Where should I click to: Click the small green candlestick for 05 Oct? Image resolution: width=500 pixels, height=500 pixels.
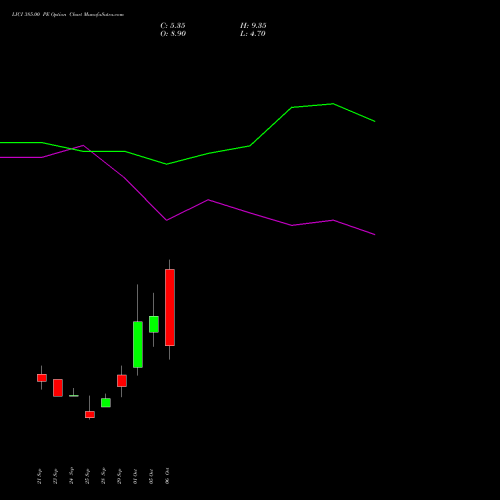pyautogui.click(x=154, y=324)
